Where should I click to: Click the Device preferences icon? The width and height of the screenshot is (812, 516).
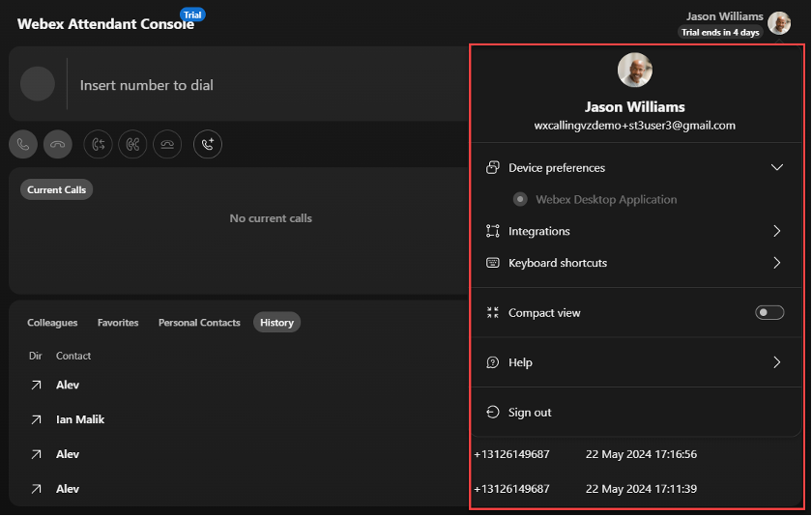492,168
